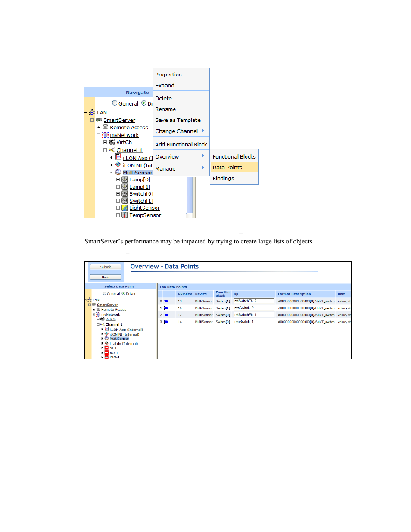
Task: Select General radio in Select Data Point pane
Action: [x=104, y=293]
